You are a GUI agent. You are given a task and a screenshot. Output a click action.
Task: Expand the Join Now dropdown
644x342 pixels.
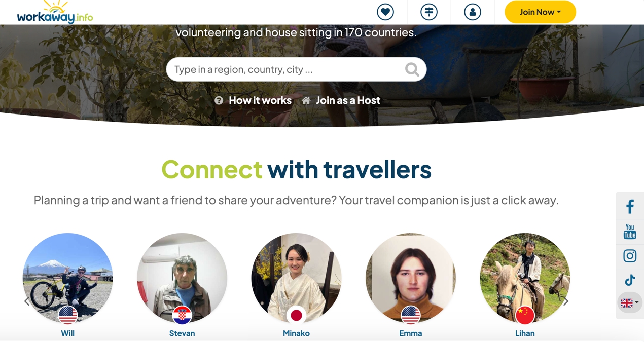point(541,12)
